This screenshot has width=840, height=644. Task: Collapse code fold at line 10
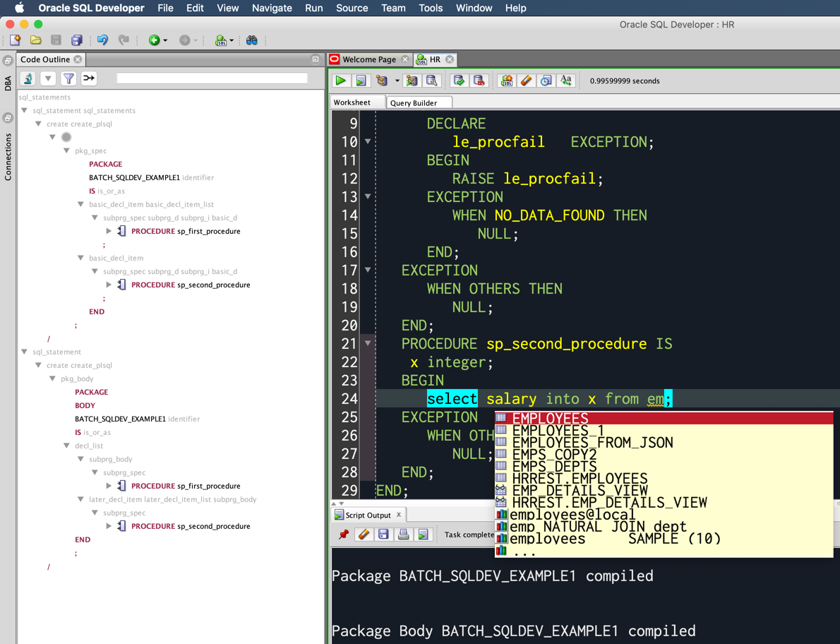368,141
